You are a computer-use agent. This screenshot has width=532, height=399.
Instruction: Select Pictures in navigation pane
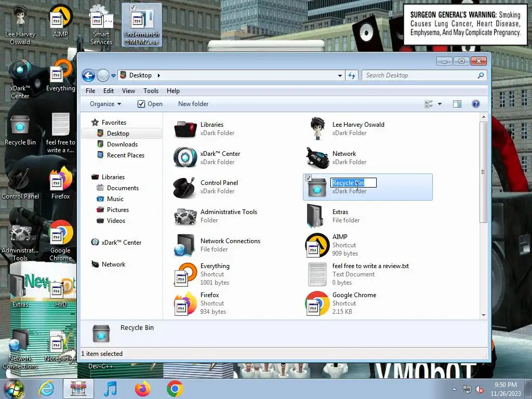click(118, 210)
